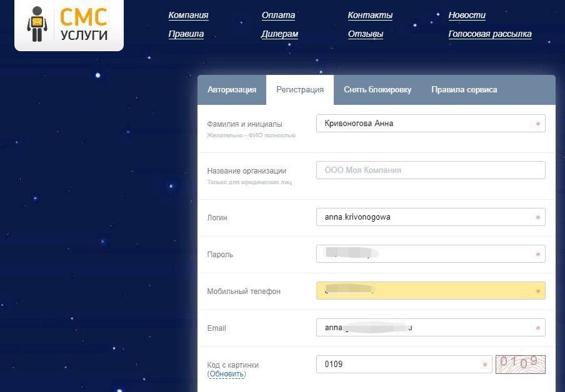The image size is (565, 392).
Task: Click the Логин input field
Action: pos(425,217)
